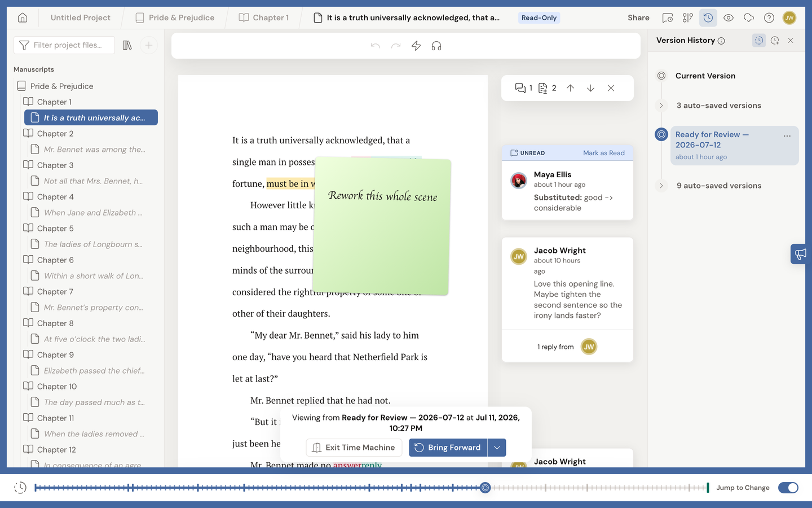Jump to the next comment with down arrow
Image resolution: width=812 pixels, height=508 pixels.
(x=590, y=88)
